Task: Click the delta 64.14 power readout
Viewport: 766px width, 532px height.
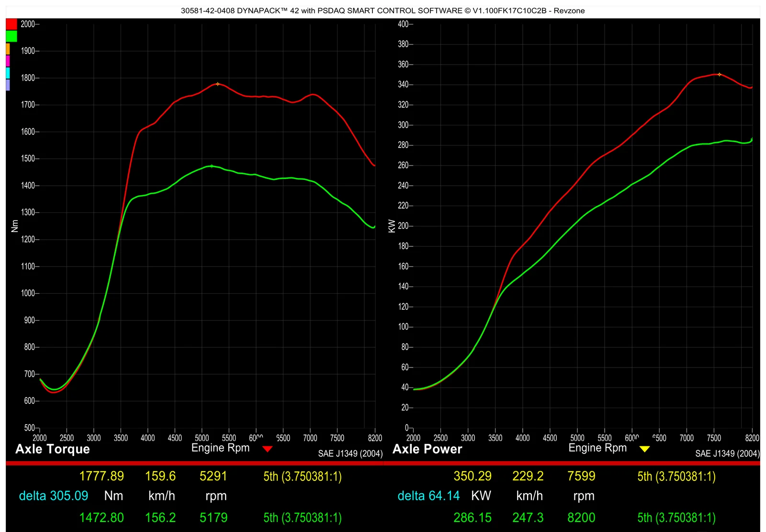Action: click(429, 496)
